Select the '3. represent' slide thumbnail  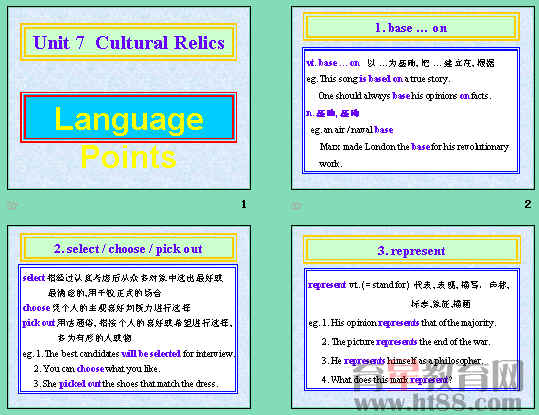click(x=413, y=317)
